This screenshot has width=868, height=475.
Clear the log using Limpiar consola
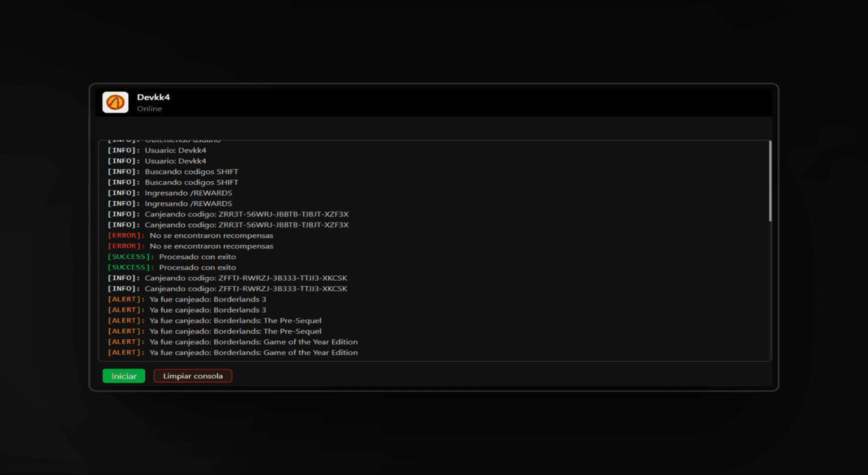click(193, 376)
